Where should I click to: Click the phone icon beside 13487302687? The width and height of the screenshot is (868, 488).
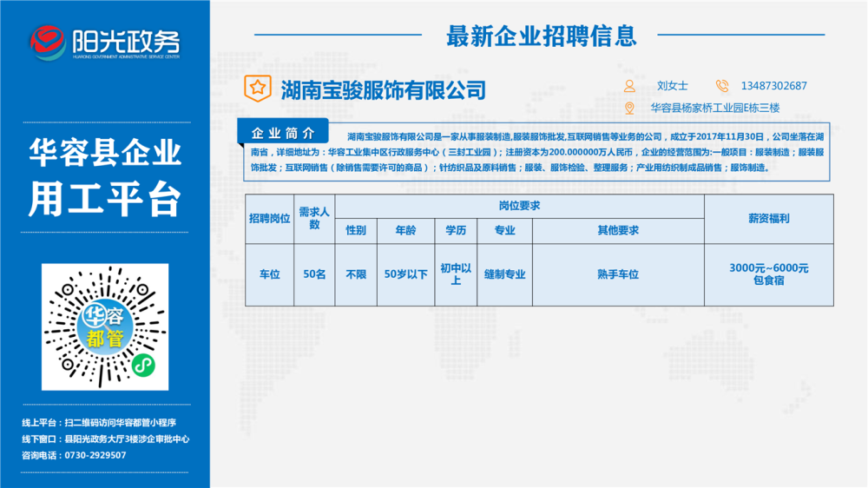722,86
